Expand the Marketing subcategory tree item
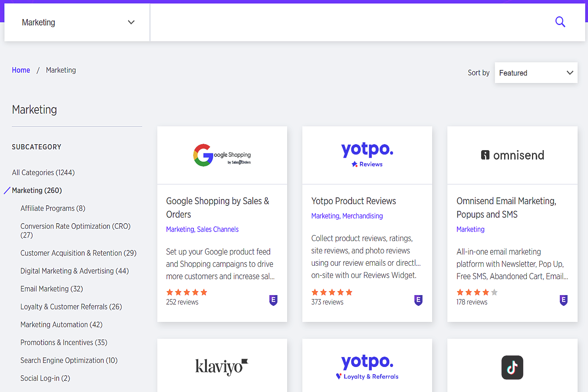The height and width of the screenshot is (392, 588). (37, 190)
